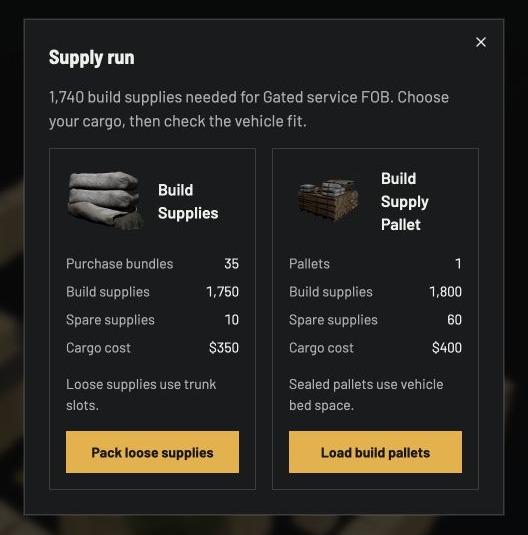The width and height of the screenshot is (528, 535).
Task: Click the 1,740 build supplies description text
Action: click(249, 109)
